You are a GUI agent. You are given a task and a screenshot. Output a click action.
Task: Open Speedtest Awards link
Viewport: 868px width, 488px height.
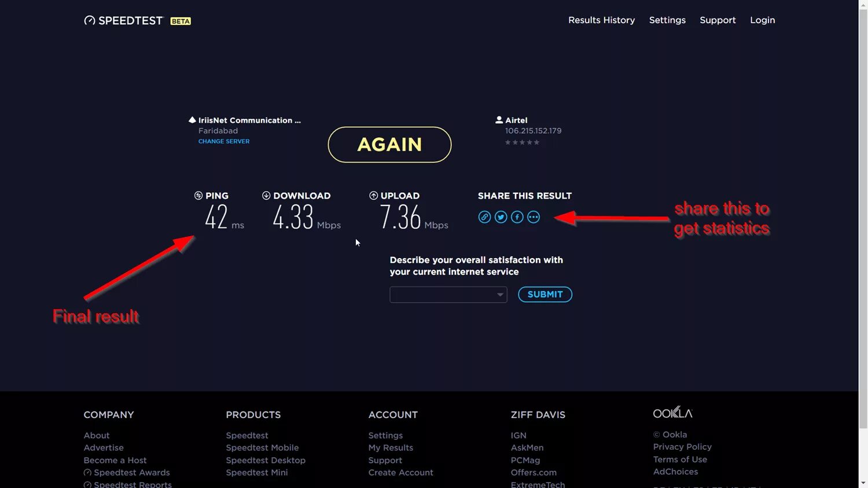(127, 472)
